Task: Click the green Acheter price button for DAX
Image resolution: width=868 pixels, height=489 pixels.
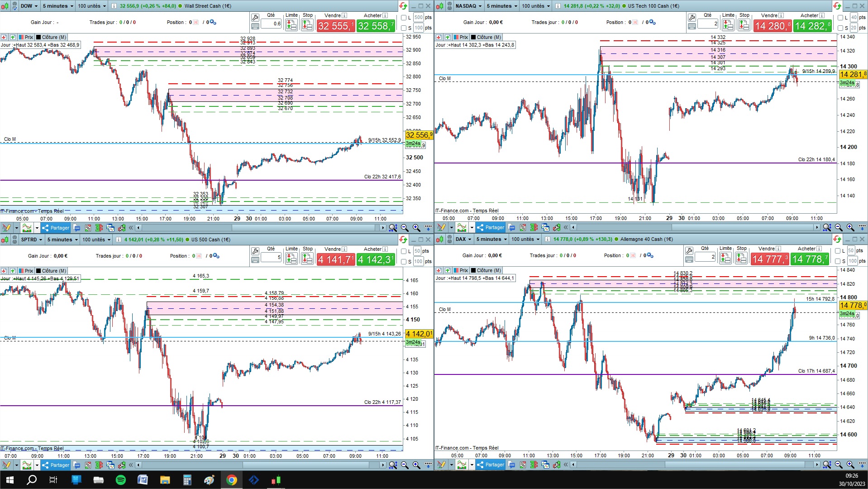Action: 810,259
